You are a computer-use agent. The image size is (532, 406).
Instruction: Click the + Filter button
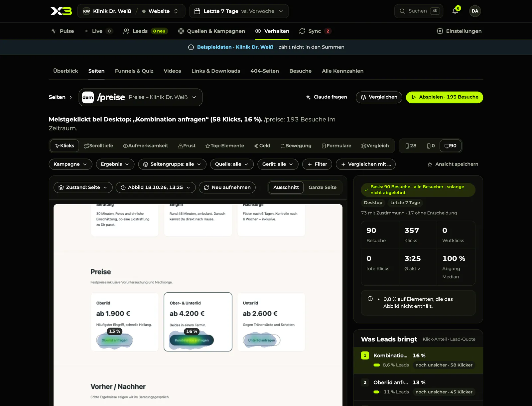click(317, 164)
